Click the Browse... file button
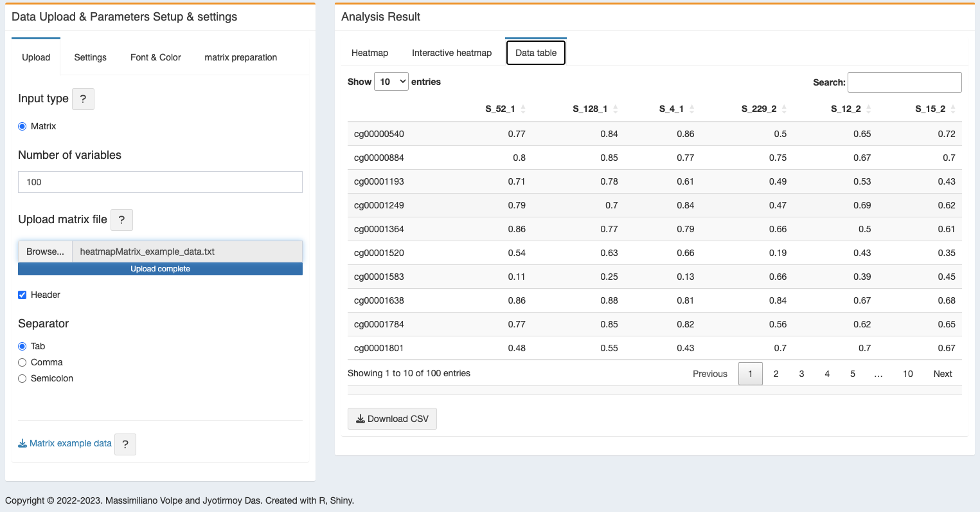Image resolution: width=980 pixels, height=512 pixels. point(45,251)
